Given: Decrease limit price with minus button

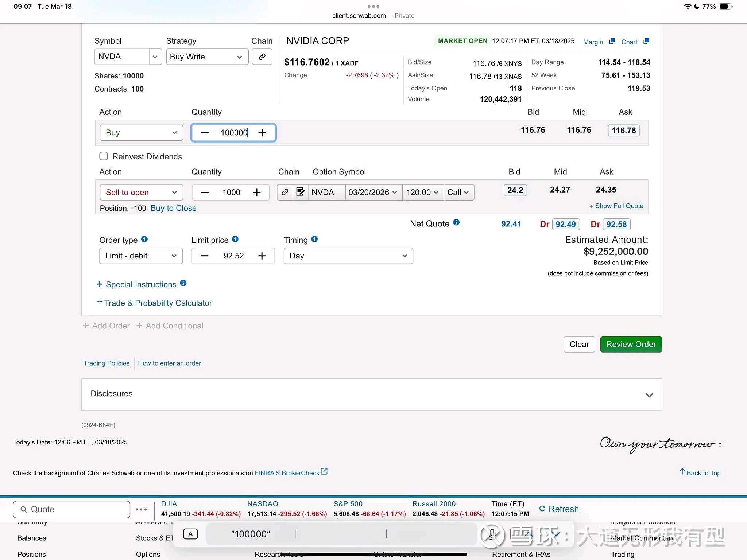Looking at the screenshot, I should click(205, 256).
